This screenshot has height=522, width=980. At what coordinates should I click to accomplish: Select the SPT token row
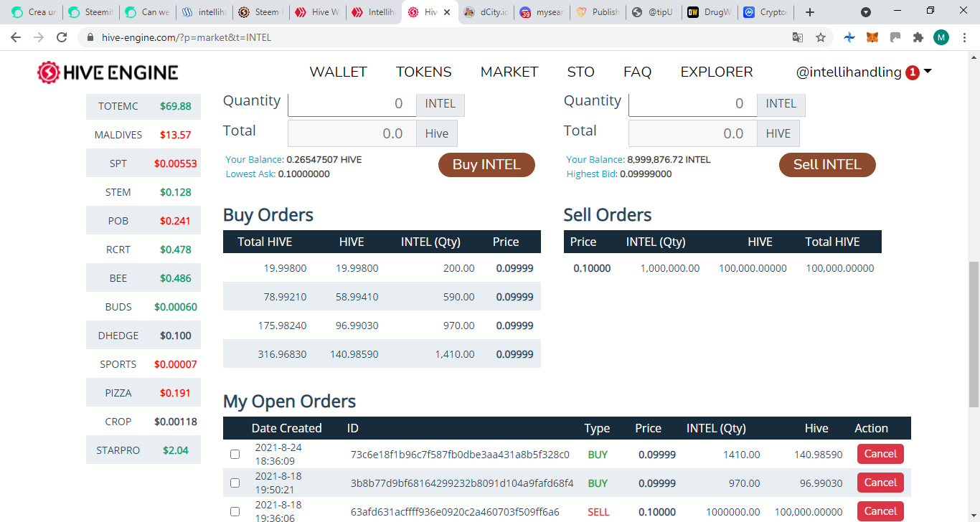pyautogui.click(x=143, y=163)
